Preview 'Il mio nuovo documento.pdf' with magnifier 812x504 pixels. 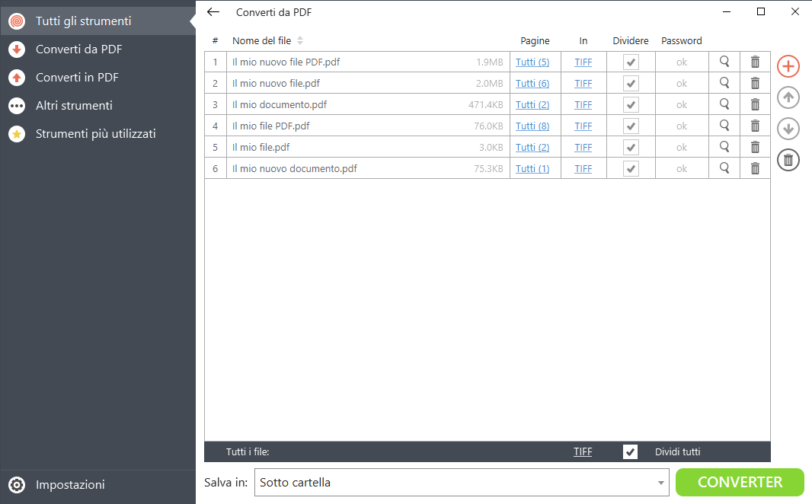[724, 168]
